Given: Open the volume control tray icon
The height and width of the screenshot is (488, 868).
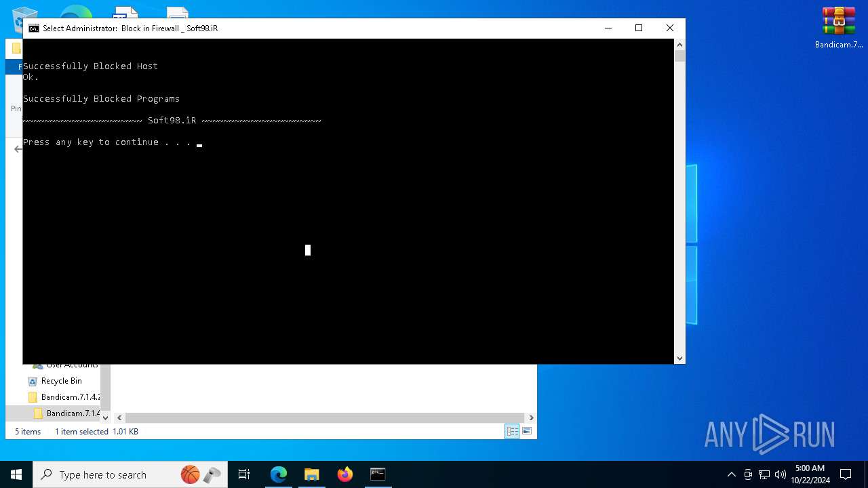Looking at the screenshot, I should (781, 474).
